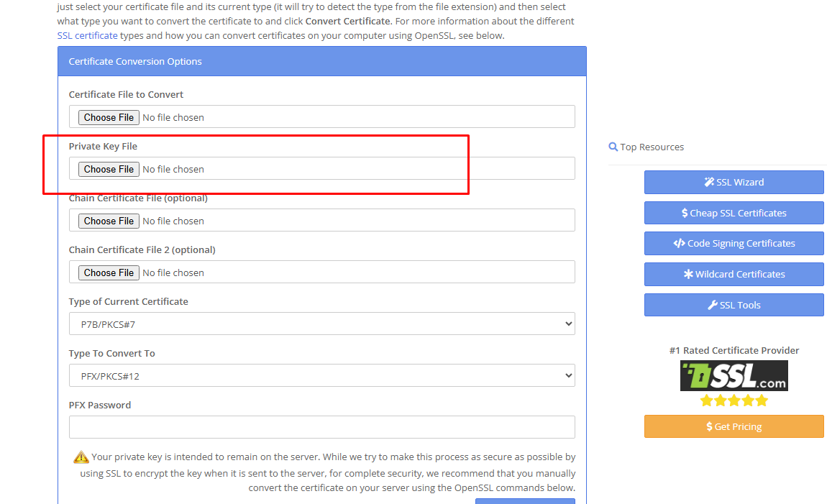The image size is (827, 504).
Task: Click the magic wand icon on SSL Wizard
Action: [x=709, y=182]
